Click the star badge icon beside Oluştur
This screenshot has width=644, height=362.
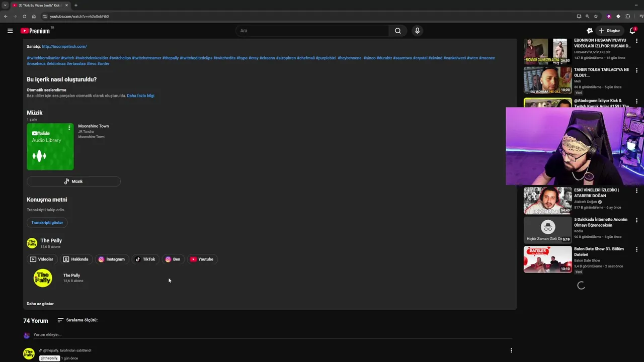click(590, 31)
